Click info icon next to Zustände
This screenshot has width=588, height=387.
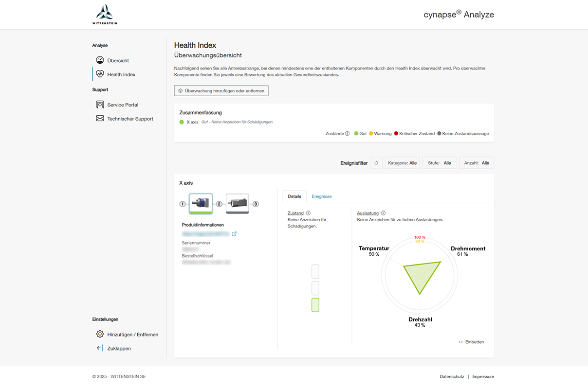[347, 134]
